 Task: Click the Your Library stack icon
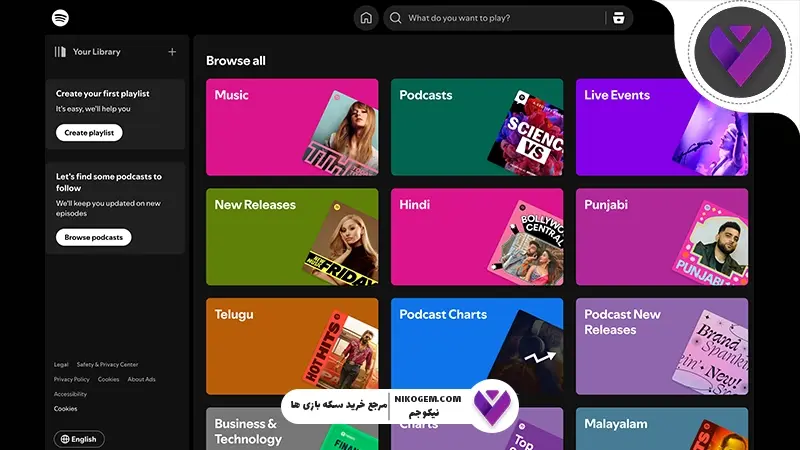point(60,52)
